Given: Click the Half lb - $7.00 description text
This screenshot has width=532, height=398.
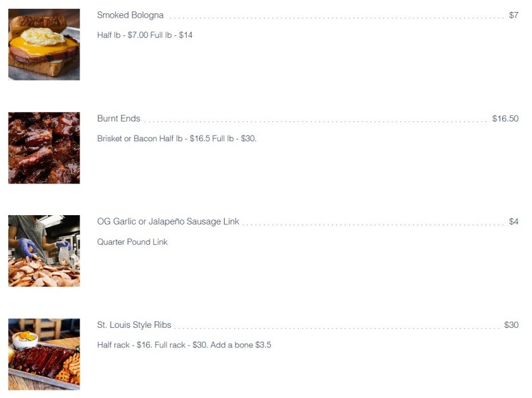Looking at the screenshot, I should coord(145,35).
